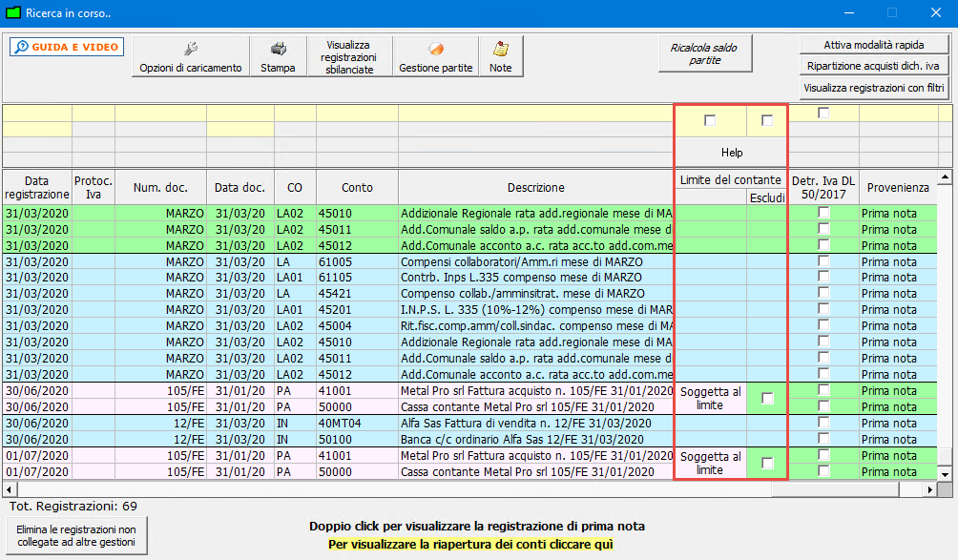Click the vertical scrollbar up arrow
Viewport: 958px width, 560px height.
point(945,177)
